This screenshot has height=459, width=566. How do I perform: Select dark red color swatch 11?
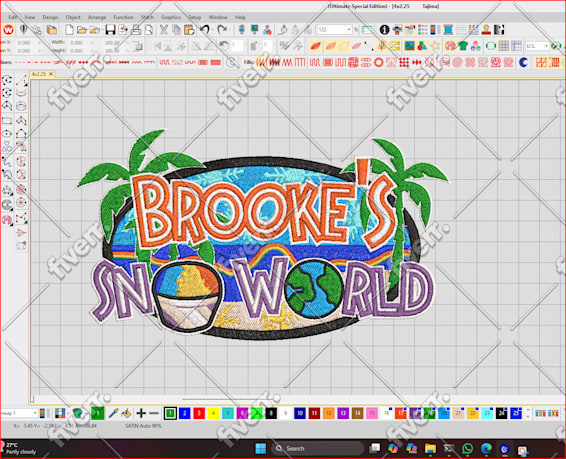[314, 413]
